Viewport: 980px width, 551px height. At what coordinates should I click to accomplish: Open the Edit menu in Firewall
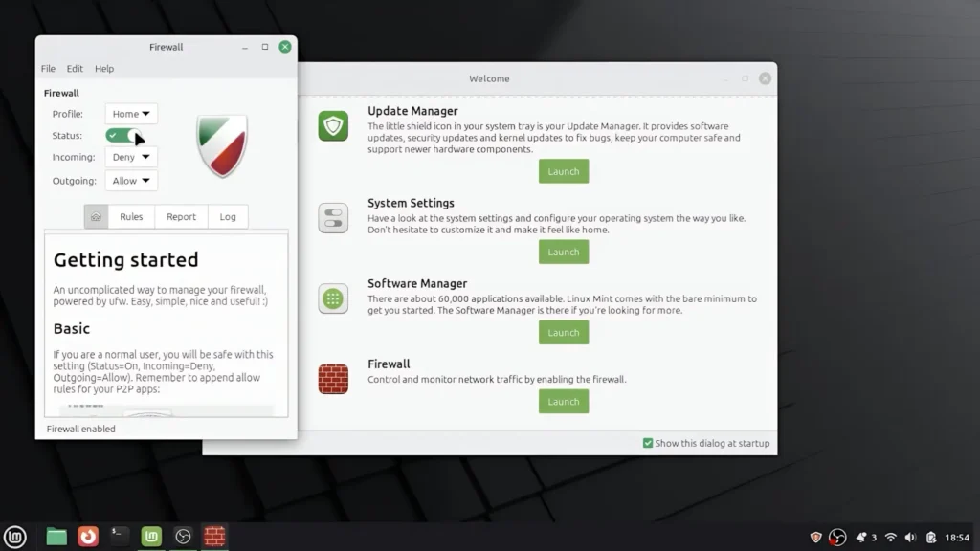click(75, 69)
